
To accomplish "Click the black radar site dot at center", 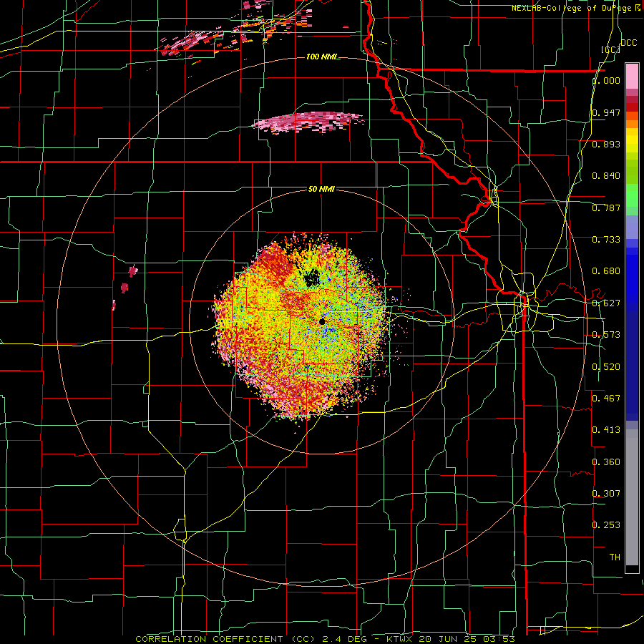I will click(322, 321).
